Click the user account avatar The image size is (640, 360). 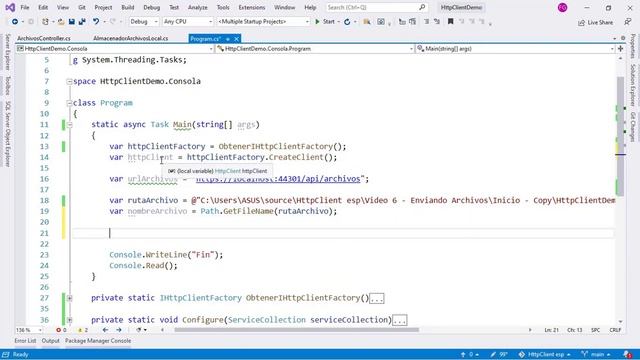coord(562,7)
